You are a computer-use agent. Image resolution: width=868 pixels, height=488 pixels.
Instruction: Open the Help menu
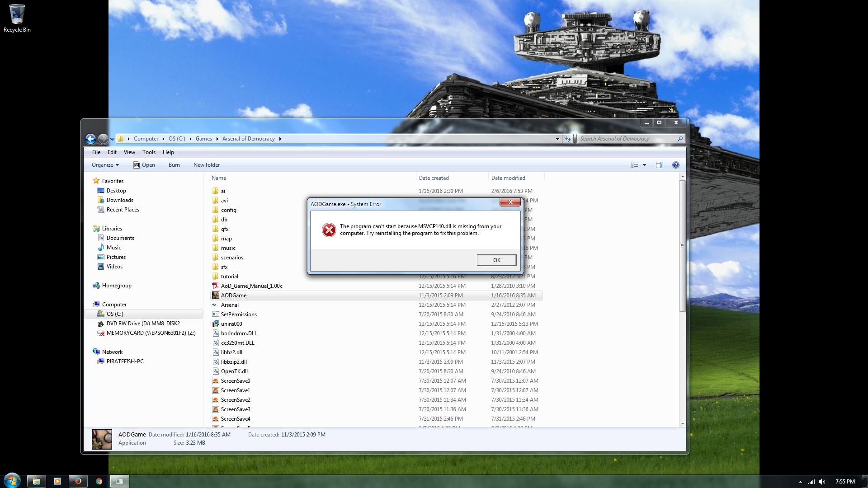[168, 152]
